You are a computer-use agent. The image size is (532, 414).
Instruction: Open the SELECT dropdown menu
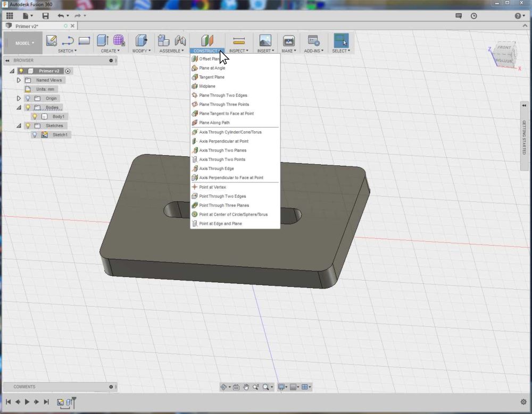click(341, 51)
